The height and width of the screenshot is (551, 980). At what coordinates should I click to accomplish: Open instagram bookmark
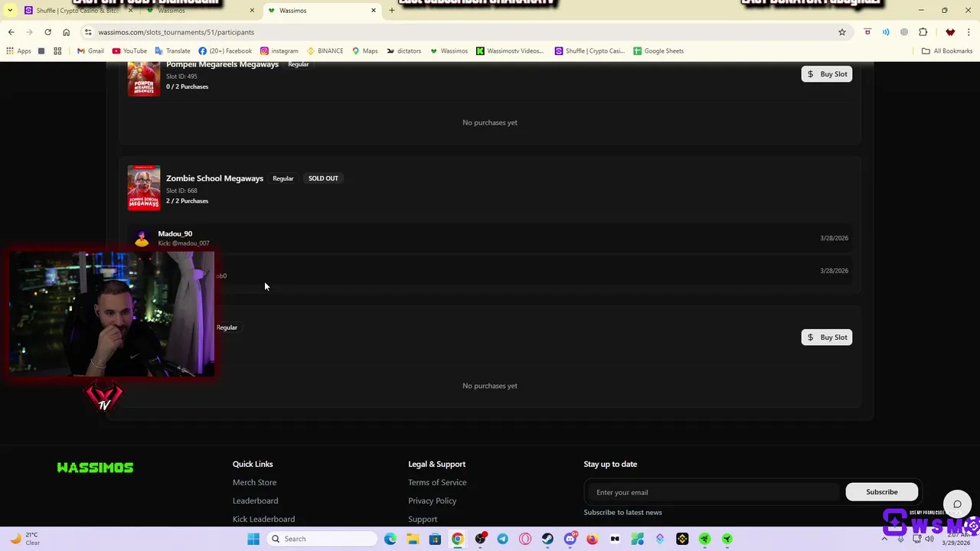[279, 51]
